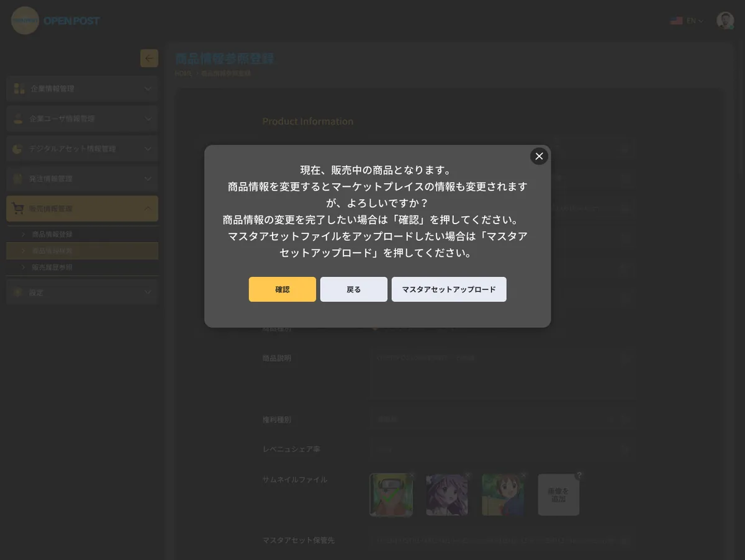Click the 企業情報管理 building icon
745x560 pixels.
pos(19,89)
